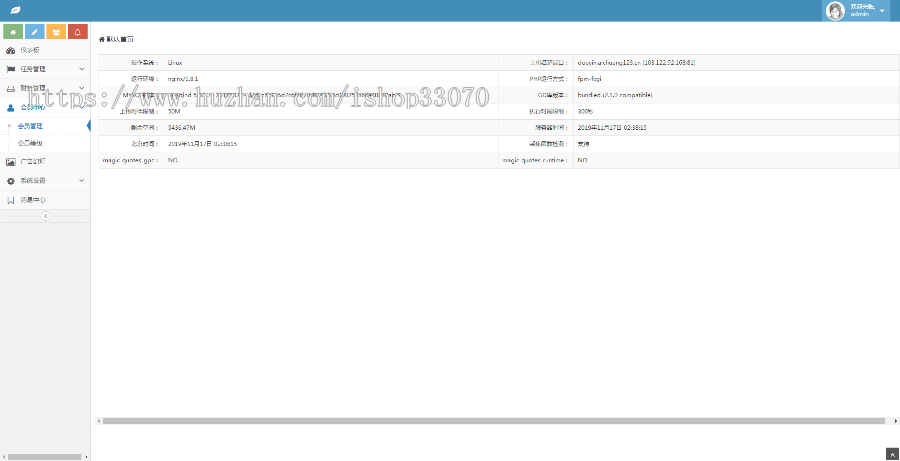Click the flag icon beside 任务管理

click(11, 69)
